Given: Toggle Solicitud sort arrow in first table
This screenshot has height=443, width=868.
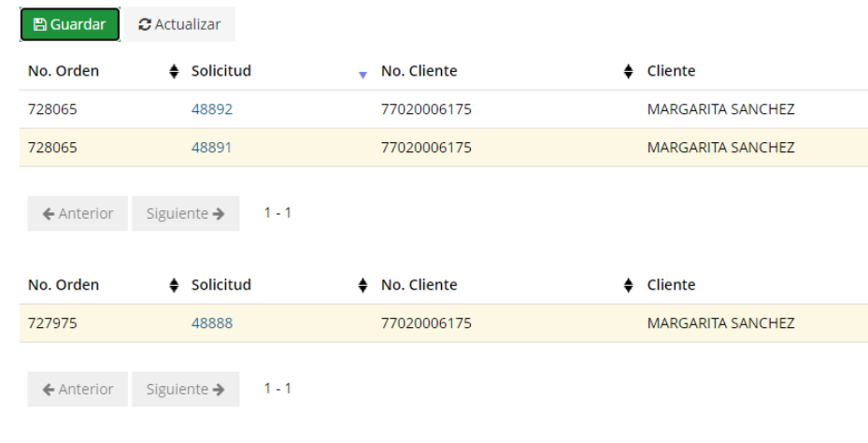Looking at the screenshot, I should click(x=363, y=75).
